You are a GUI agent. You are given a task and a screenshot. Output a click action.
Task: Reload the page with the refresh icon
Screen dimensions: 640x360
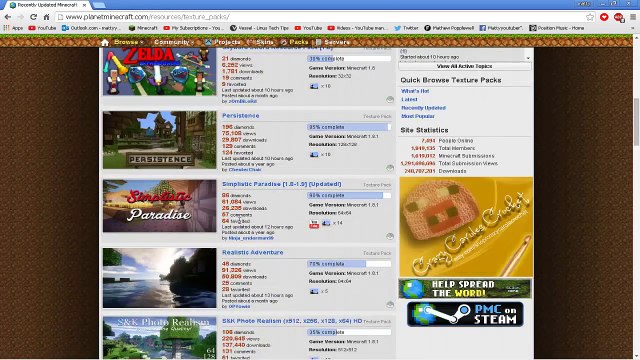[33, 17]
